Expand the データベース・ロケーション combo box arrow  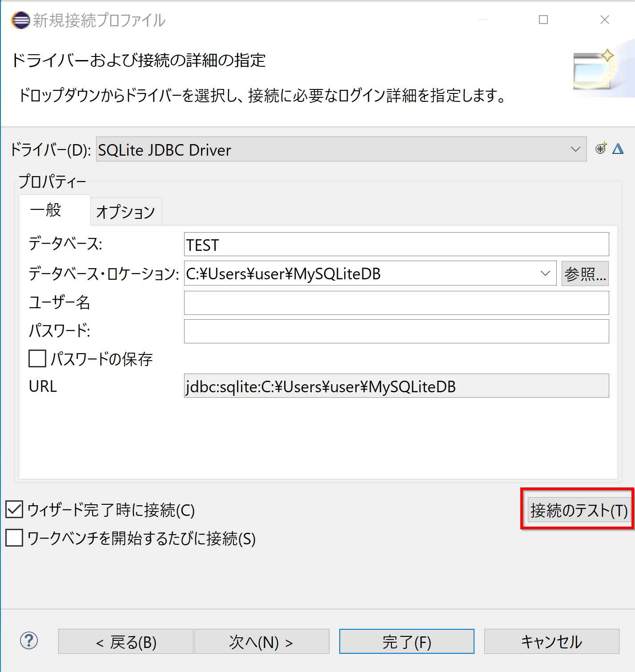546,273
